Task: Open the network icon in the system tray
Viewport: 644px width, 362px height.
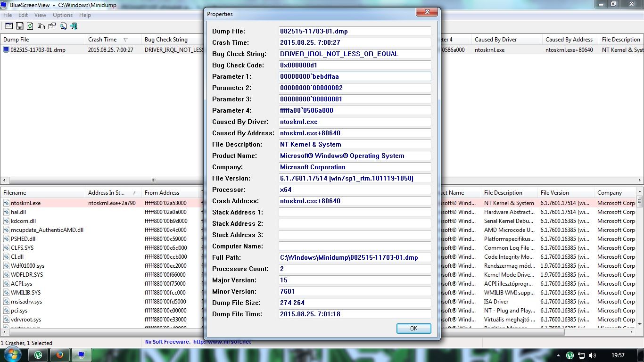Action: (582, 355)
